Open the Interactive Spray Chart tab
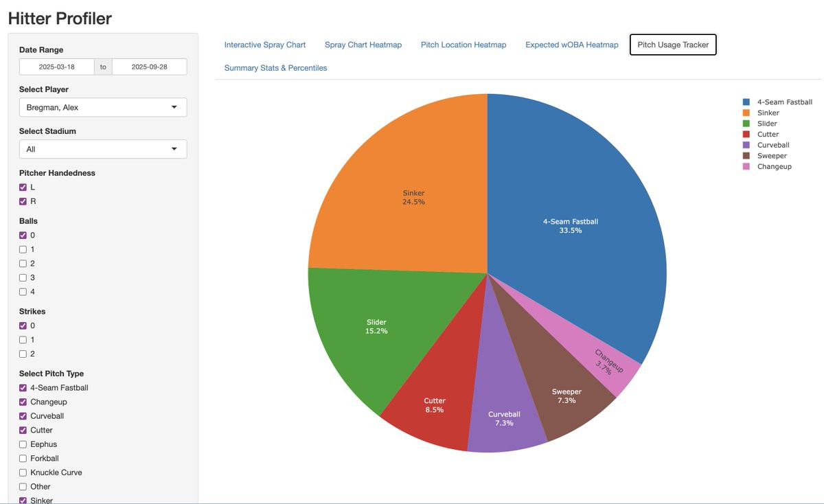This screenshot has width=824, height=504. [265, 45]
